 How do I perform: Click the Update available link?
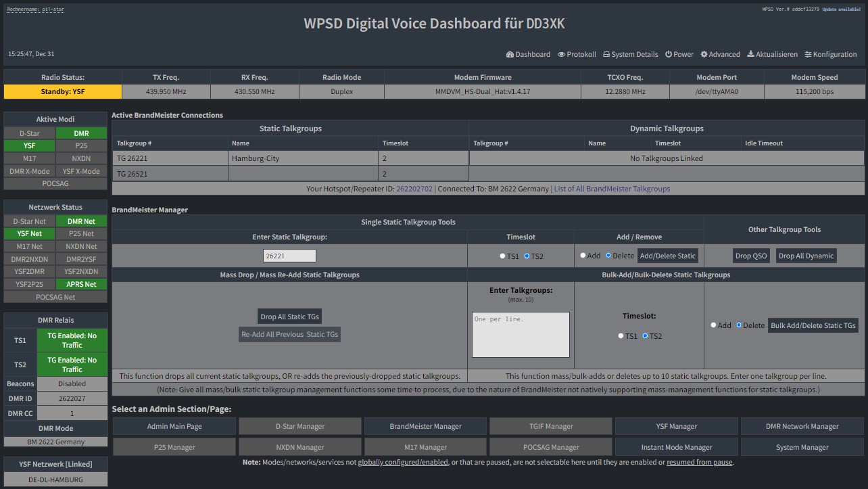842,9
